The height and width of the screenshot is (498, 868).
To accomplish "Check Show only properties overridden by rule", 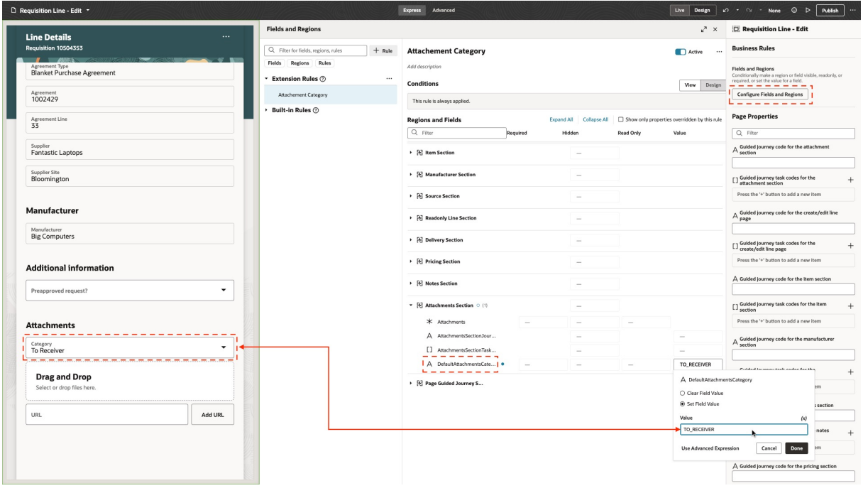I will point(621,119).
